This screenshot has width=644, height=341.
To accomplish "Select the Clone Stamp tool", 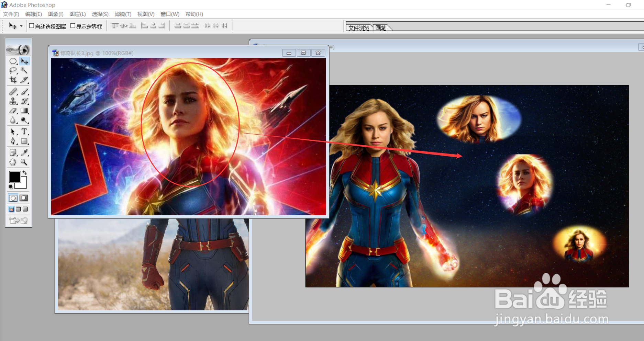I will click(13, 101).
